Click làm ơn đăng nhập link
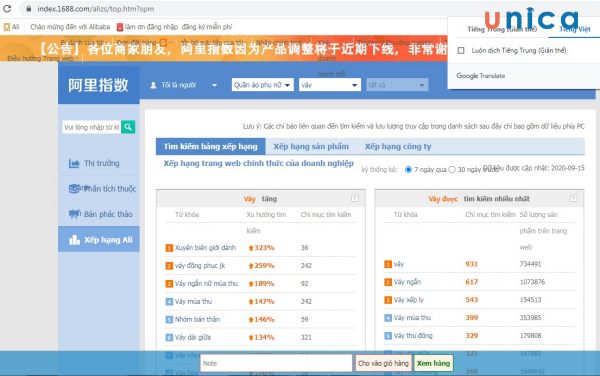 point(151,27)
